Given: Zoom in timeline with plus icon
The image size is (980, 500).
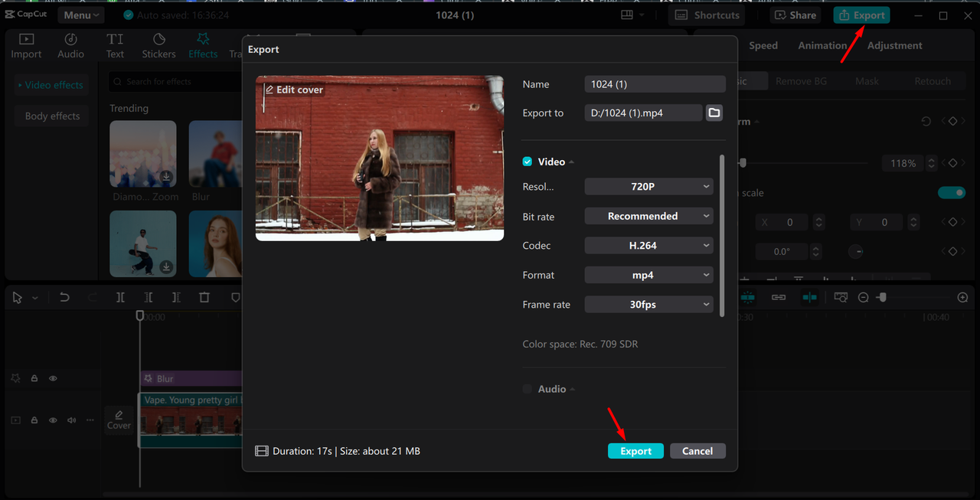Looking at the screenshot, I should [963, 297].
